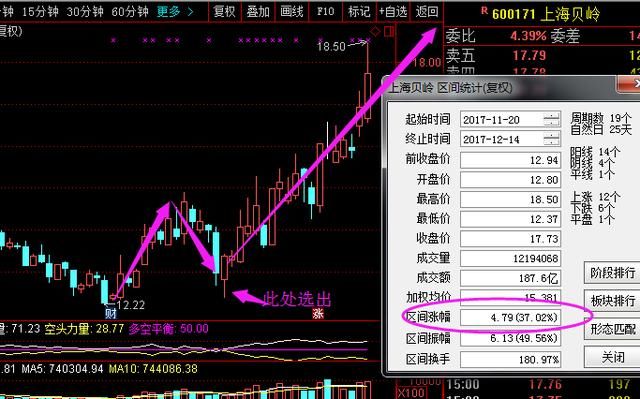Click the 自然日 25天 statistic
This screenshot has width=640, height=399.
(601, 130)
